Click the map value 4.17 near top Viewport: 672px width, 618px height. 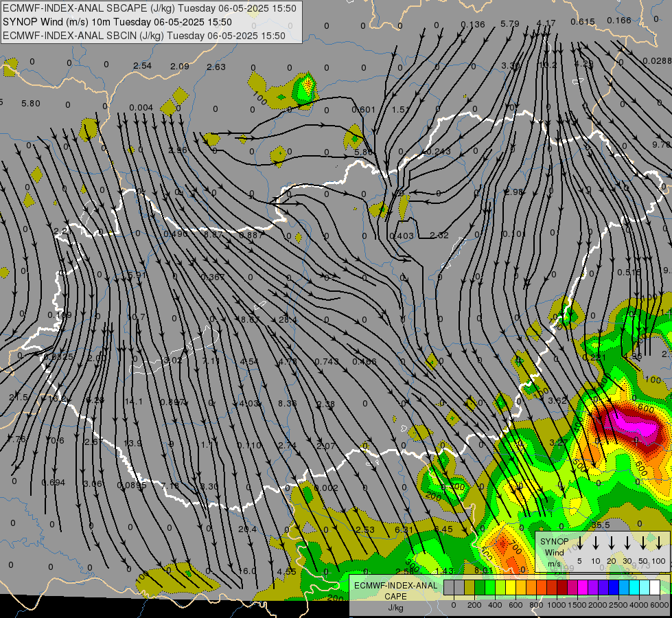(x=546, y=23)
